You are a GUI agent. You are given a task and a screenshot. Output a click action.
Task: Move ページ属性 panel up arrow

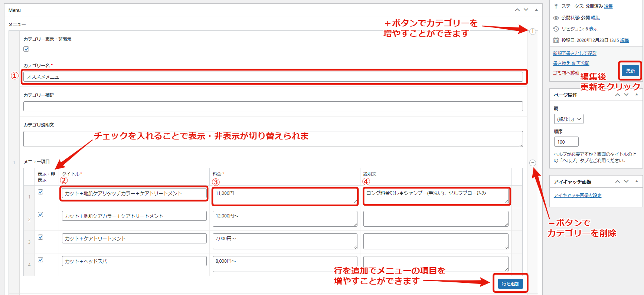tap(618, 95)
